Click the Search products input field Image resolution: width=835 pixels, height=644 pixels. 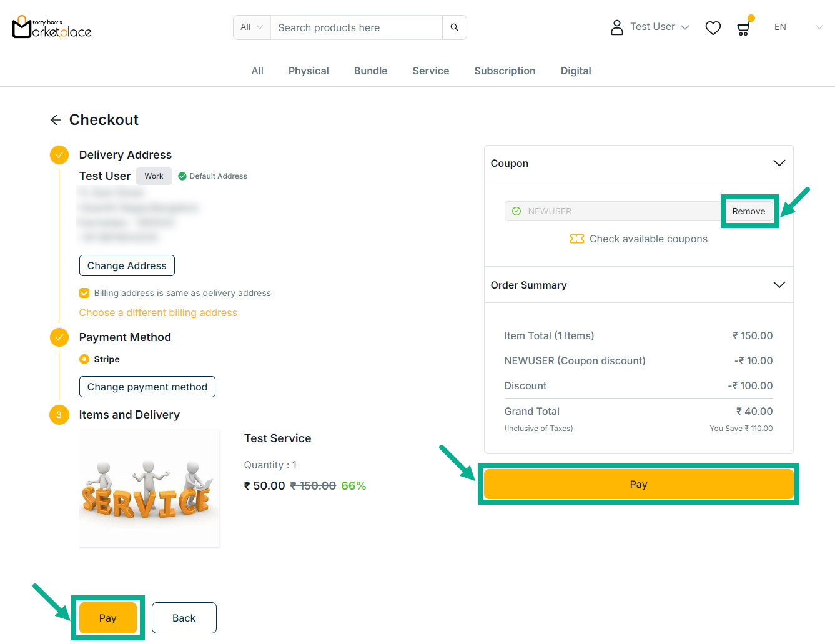click(356, 27)
